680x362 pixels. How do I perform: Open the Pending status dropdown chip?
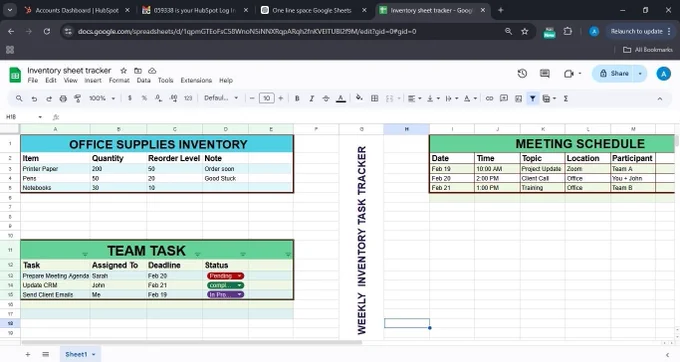pyautogui.click(x=226, y=276)
